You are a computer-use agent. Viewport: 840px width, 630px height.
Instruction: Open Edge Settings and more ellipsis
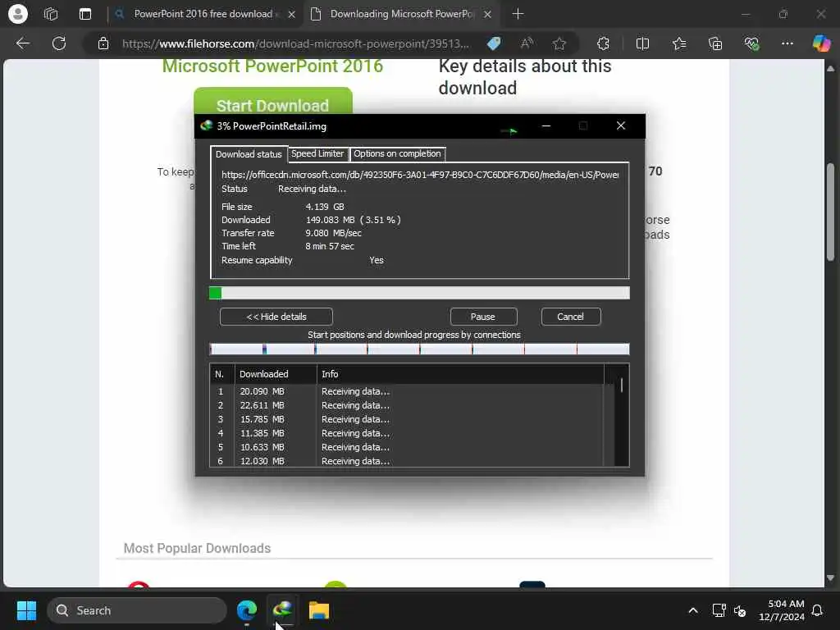coord(787,43)
